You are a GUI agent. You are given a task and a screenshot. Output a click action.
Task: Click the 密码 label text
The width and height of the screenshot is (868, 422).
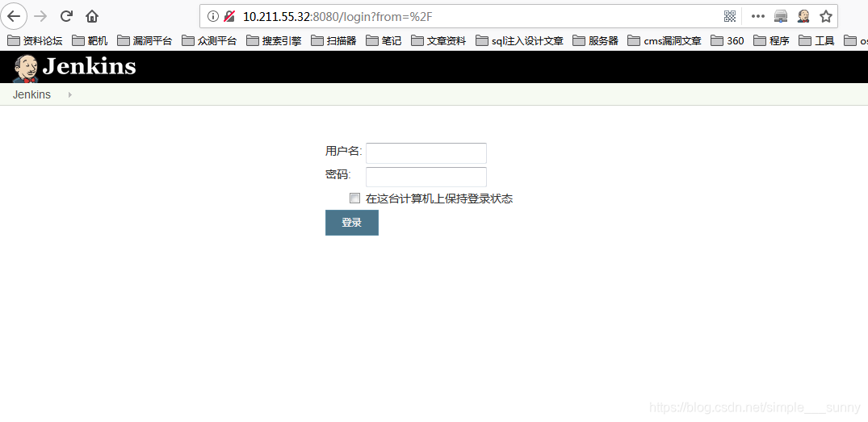pyautogui.click(x=338, y=175)
